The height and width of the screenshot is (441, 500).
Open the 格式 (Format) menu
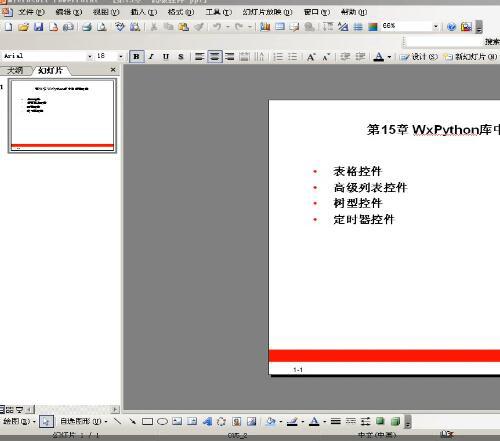(181, 12)
